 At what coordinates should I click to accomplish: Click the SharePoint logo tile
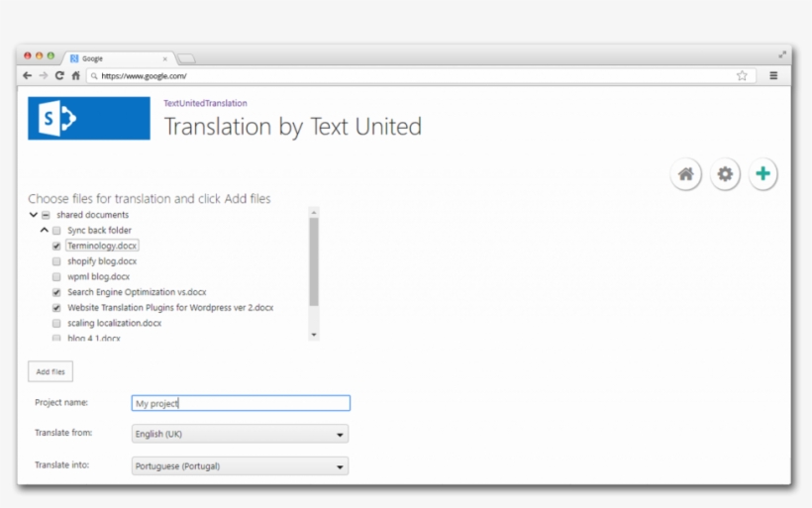[x=89, y=118]
